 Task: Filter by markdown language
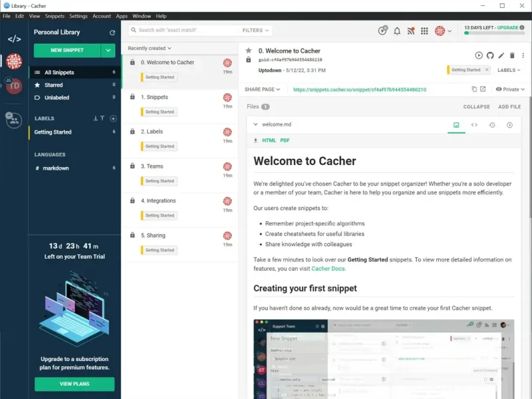click(x=74, y=168)
